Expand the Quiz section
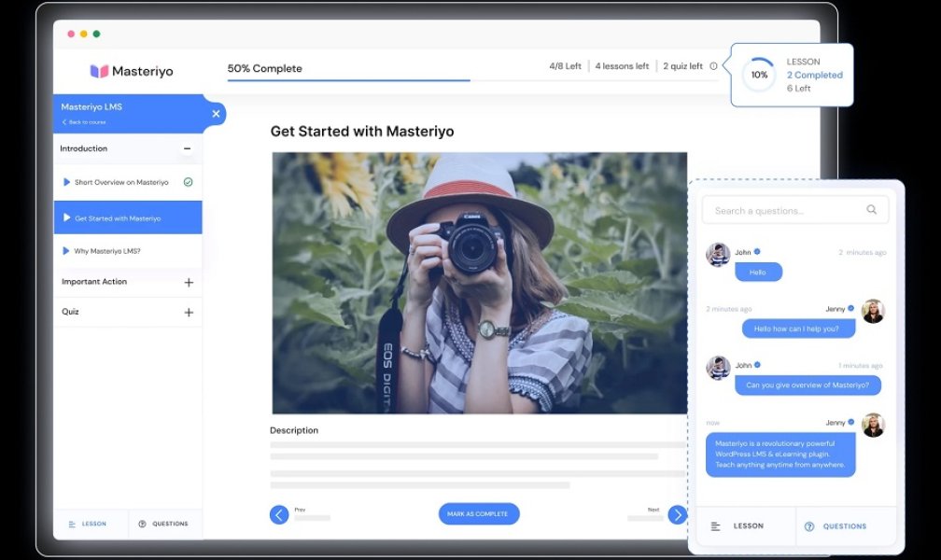 190,311
